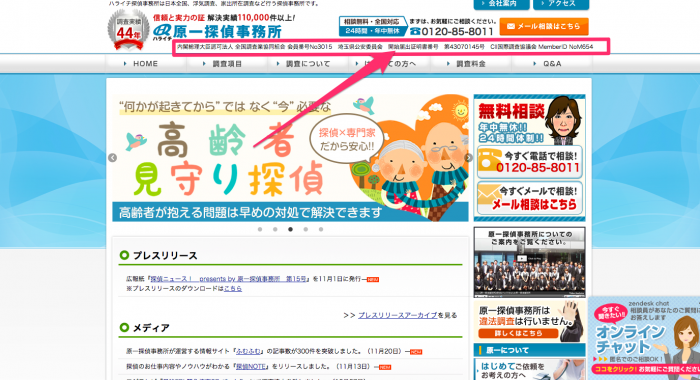
Task: Open the プレスリリースアーカイブ link
Action: click(397, 315)
